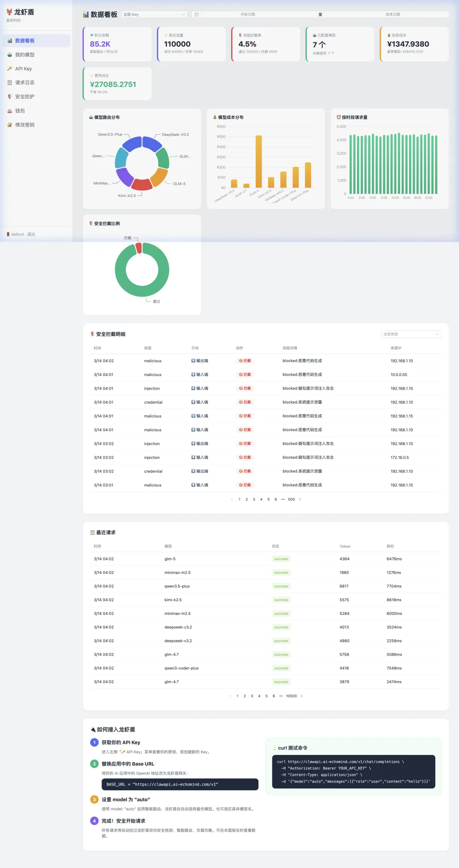Click the 费用优化 ¥27085.2751 card
This screenshot has width=459, height=868.
click(x=117, y=84)
